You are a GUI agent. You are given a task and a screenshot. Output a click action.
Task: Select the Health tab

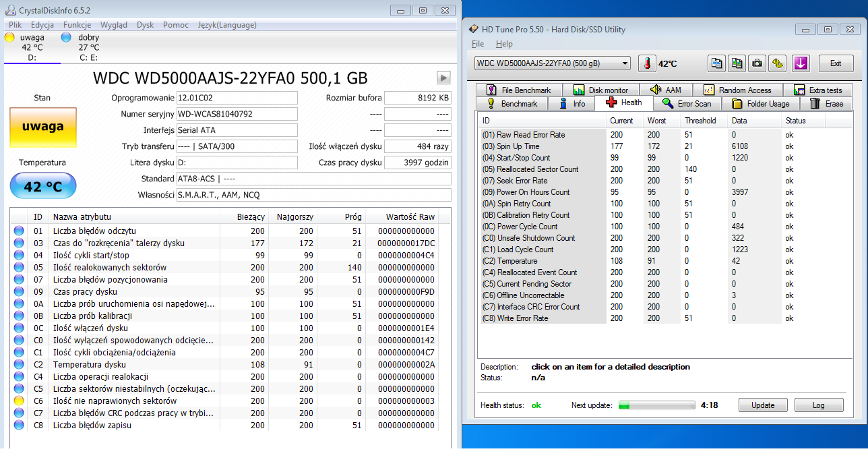tap(624, 103)
